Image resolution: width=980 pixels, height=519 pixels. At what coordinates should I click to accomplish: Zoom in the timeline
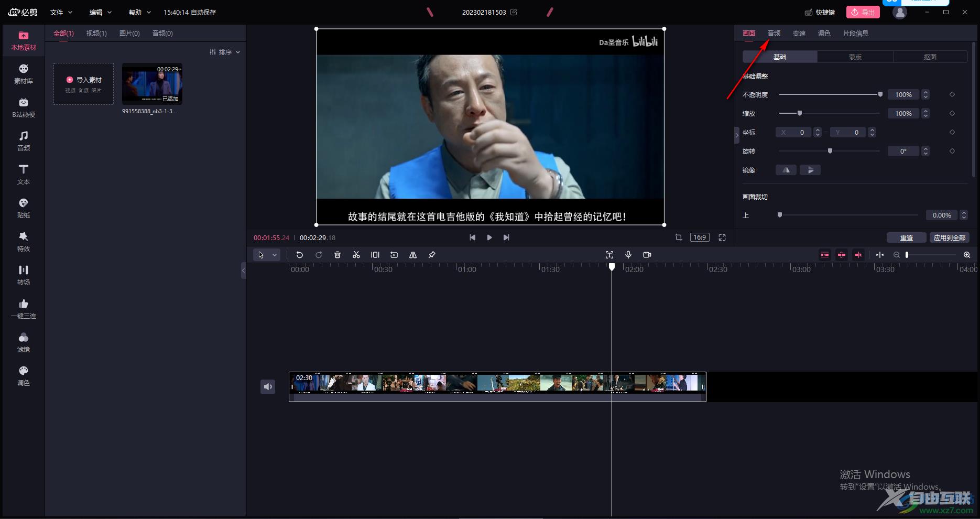[967, 255]
